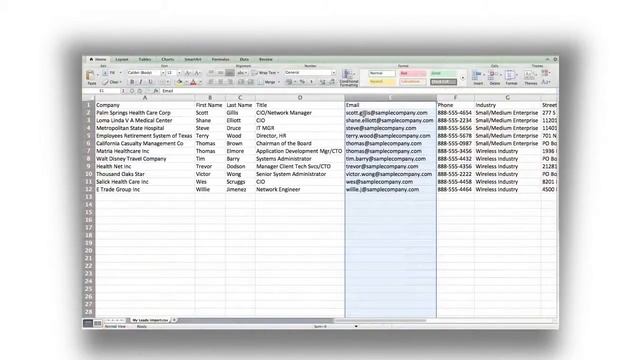The width and height of the screenshot is (640, 360).
Task: Click the decrease indent icon
Action: (241, 82)
